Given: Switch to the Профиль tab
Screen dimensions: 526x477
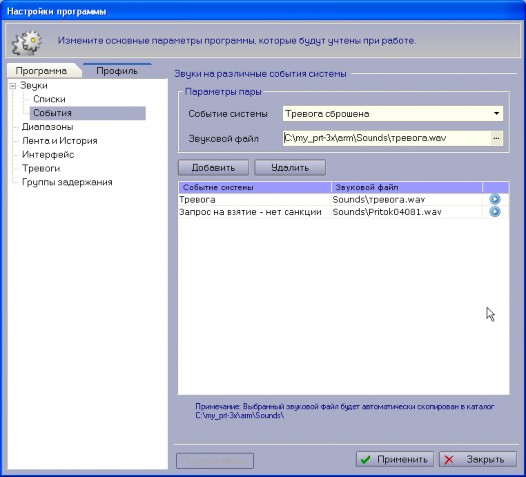Looking at the screenshot, I should click(117, 71).
